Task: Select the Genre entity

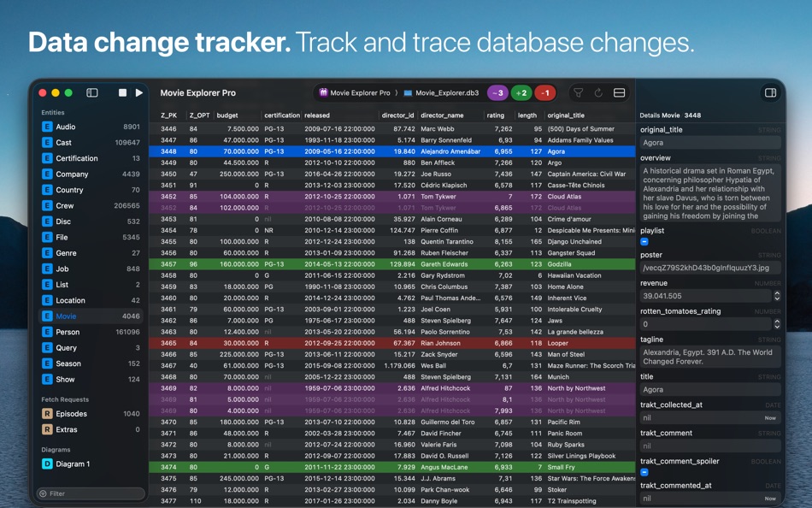Action: [x=91, y=253]
